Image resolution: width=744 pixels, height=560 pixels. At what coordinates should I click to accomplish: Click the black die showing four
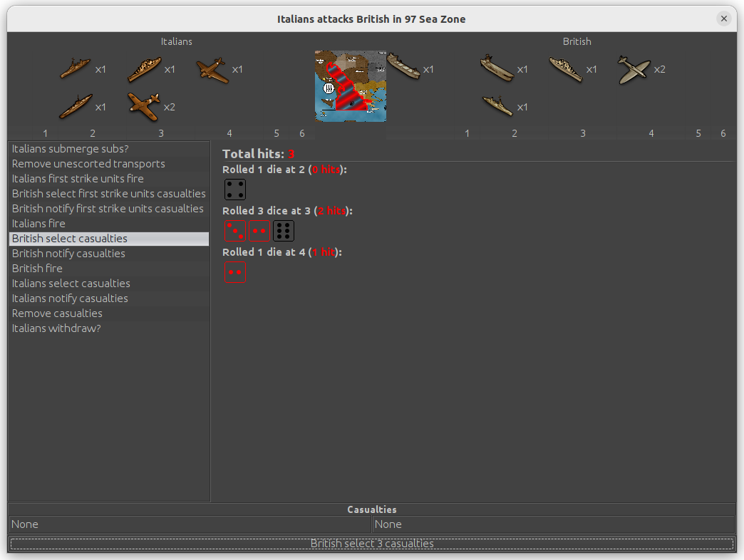coord(235,190)
